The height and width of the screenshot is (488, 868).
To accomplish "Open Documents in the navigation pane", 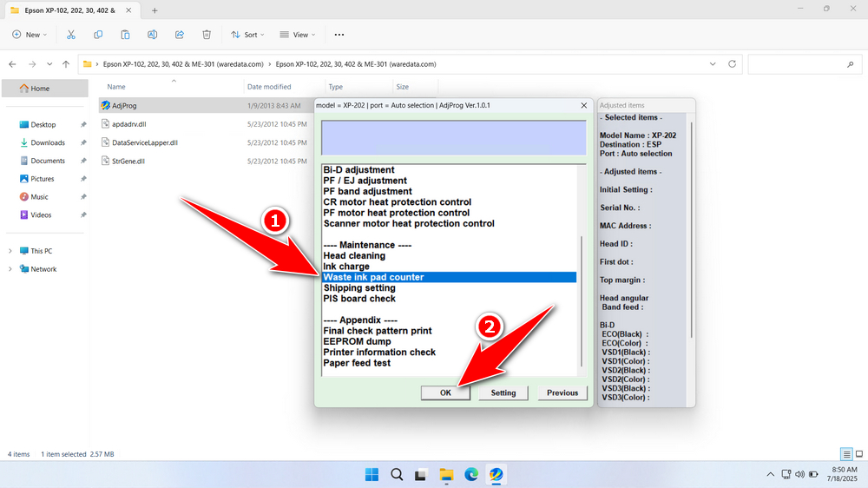I will [x=48, y=161].
